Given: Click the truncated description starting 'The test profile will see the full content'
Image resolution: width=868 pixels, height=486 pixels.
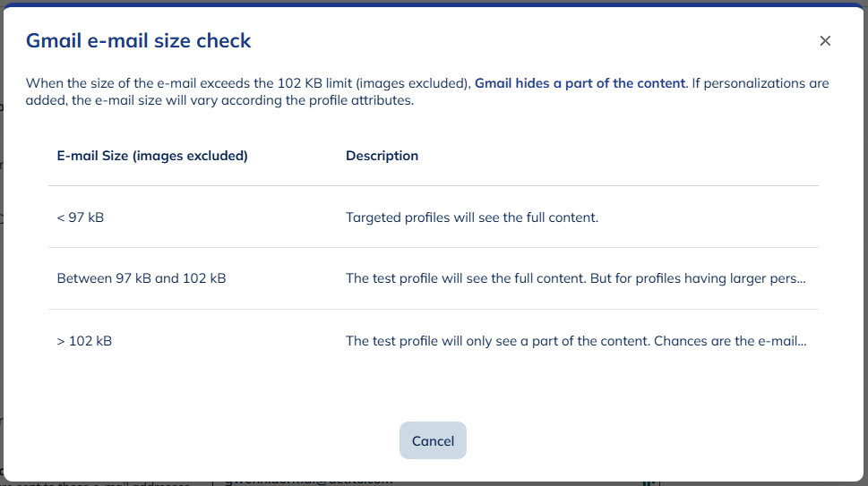Looking at the screenshot, I should point(575,278).
